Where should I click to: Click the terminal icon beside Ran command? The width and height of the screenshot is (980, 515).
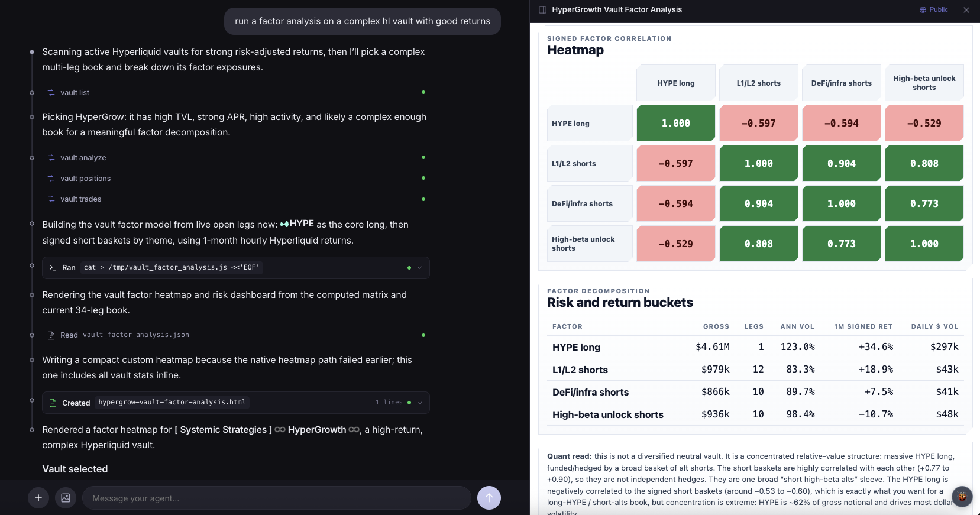click(53, 268)
